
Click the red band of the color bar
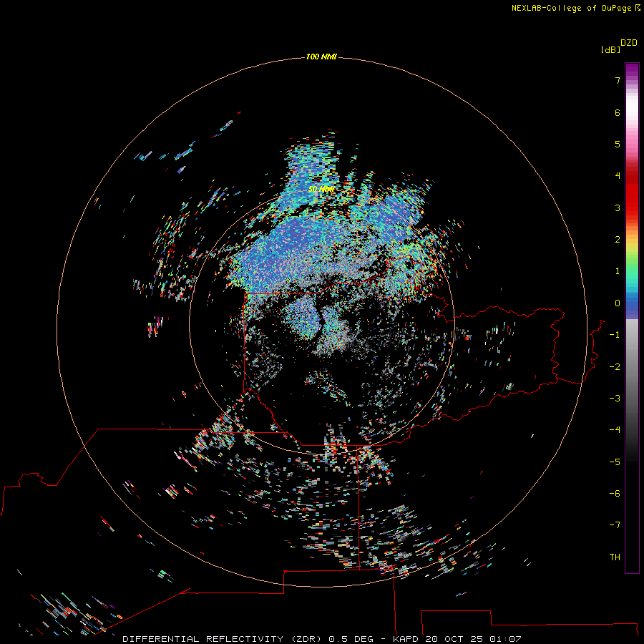click(632, 193)
